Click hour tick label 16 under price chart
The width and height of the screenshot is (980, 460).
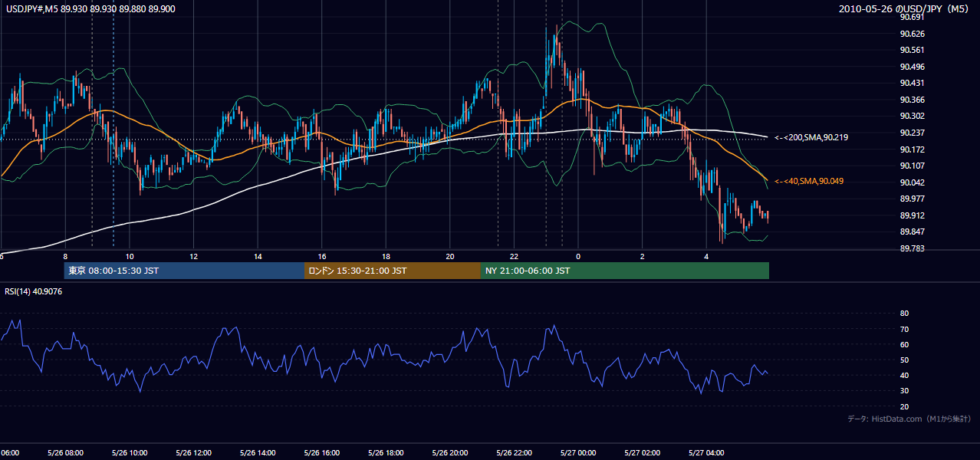322,257
